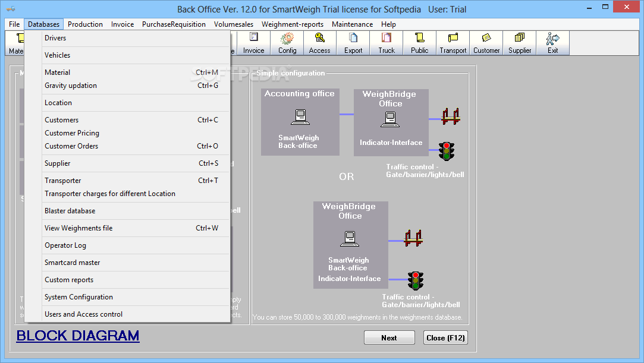
Task: Open the Supplier toolbar icon
Action: pyautogui.click(x=520, y=43)
